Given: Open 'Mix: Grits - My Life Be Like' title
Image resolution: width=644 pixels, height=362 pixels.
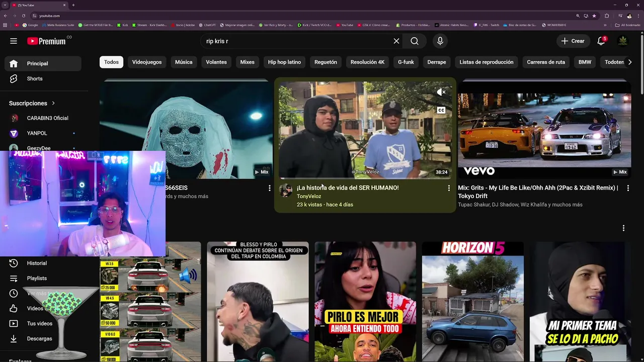Looking at the screenshot, I should pos(538,192).
